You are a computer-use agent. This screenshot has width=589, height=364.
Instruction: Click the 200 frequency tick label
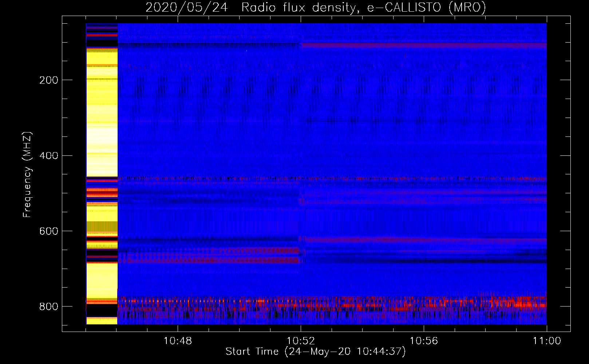click(49, 80)
